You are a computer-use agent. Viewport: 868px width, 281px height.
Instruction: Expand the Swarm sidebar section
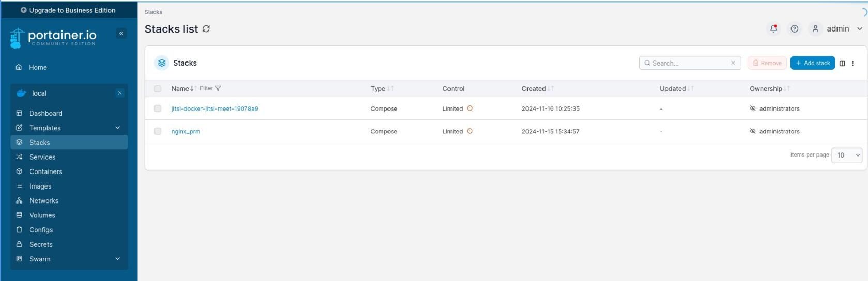pyautogui.click(x=117, y=259)
